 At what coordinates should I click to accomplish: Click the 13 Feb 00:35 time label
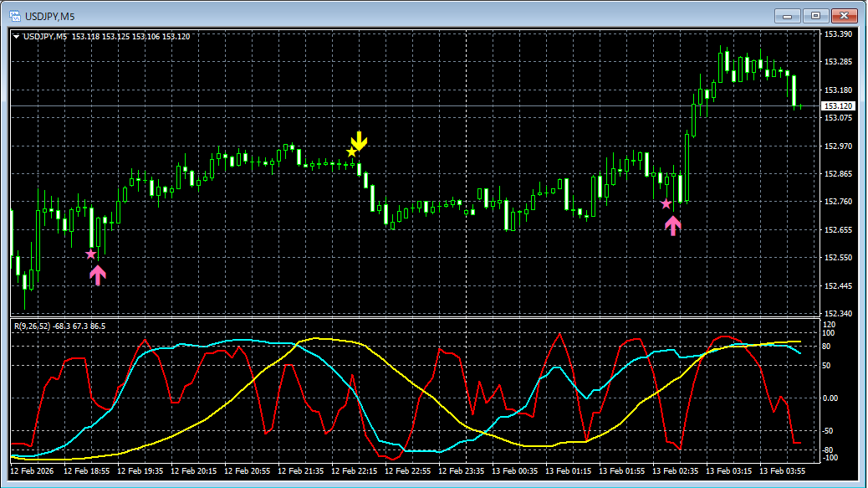(x=514, y=470)
